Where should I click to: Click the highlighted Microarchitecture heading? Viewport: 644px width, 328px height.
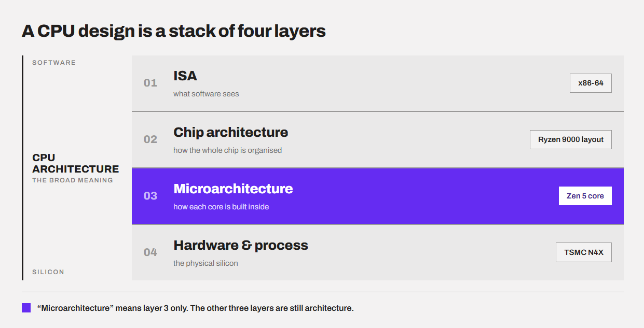point(233,189)
